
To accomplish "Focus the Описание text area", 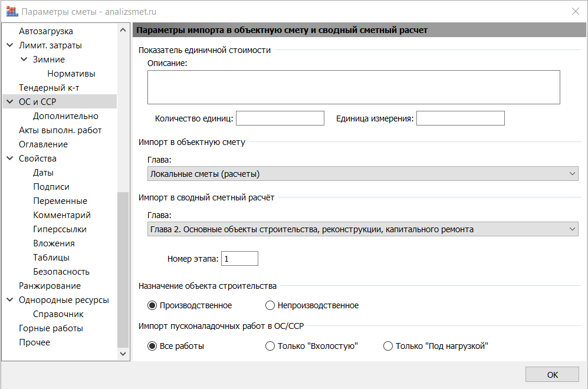I will click(x=354, y=87).
